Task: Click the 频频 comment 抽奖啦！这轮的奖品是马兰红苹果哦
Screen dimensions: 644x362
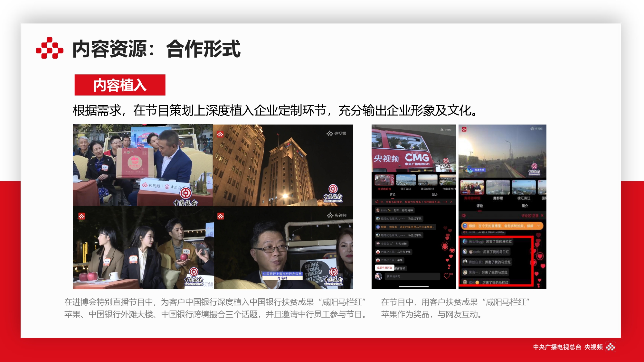Action: (x=405, y=227)
